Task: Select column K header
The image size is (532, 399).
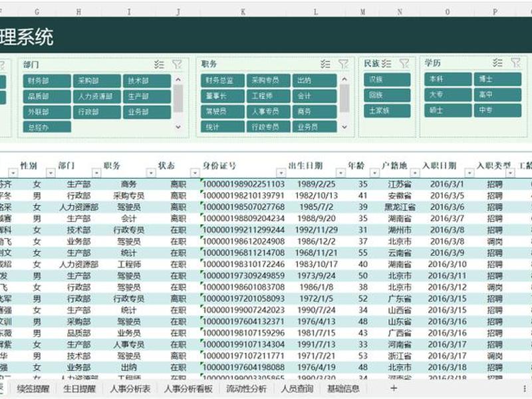Action: [x=243, y=12]
